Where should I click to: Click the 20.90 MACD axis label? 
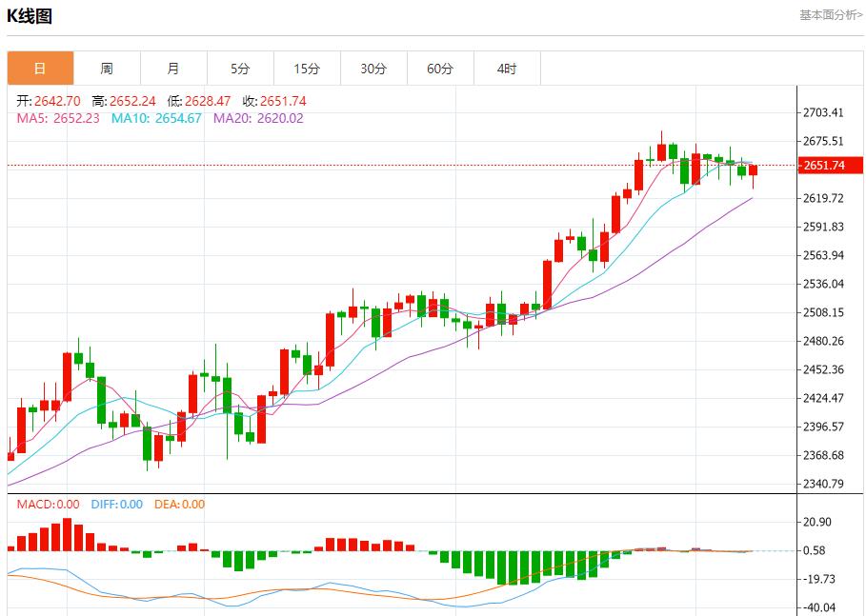(819, 522)
